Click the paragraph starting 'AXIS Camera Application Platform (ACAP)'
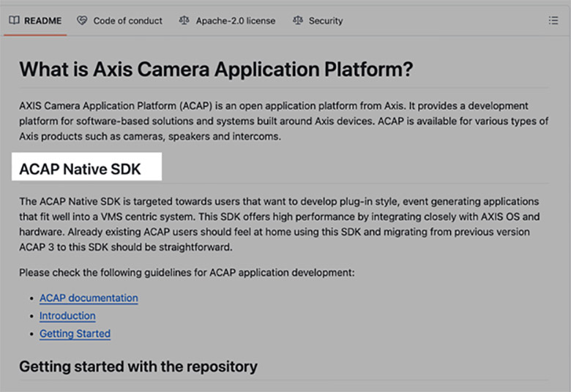Image resolution: width=571 pixels, height=392 pixels. [284, 121]
